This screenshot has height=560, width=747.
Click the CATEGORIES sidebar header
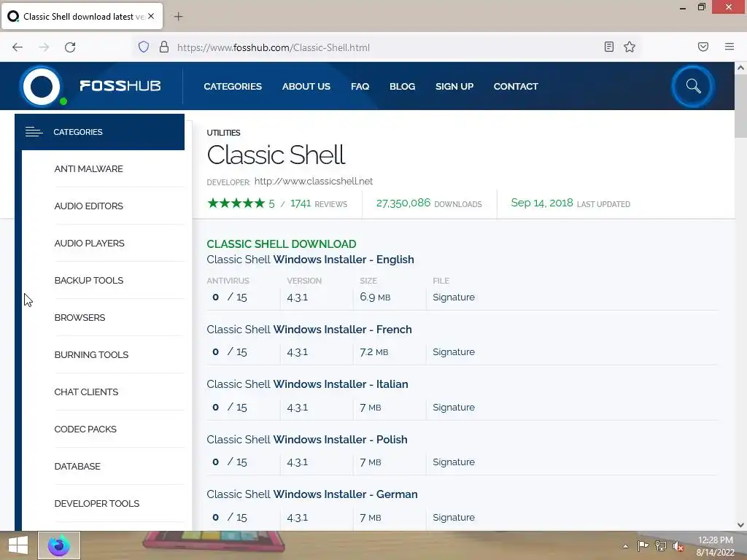click(x=99, y=132)
